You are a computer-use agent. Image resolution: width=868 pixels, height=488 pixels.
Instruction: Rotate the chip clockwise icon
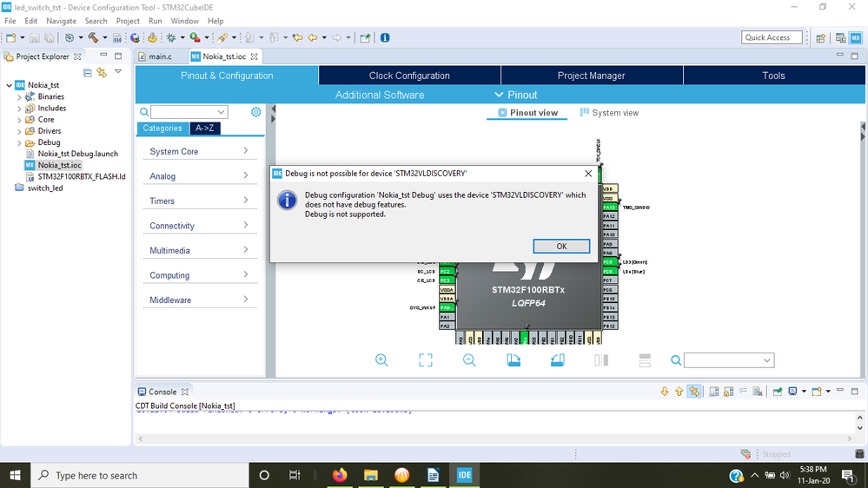[514, 360]
